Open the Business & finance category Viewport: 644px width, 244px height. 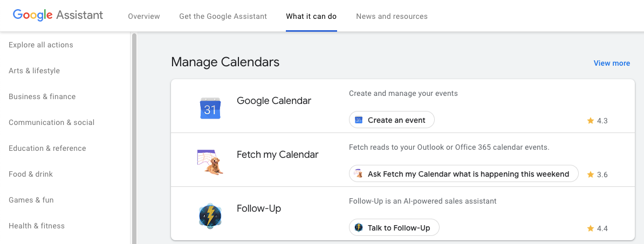[42, 97]
